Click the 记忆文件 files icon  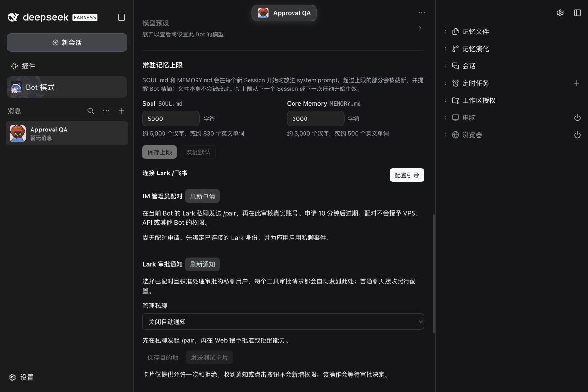(x=456, y=32)
